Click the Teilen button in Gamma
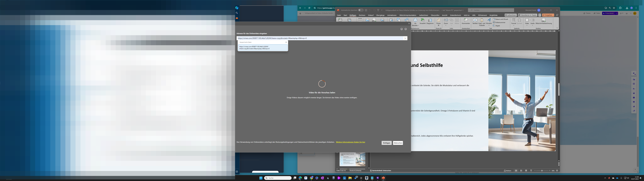Viewport: 644px width, 181px height. (597, 13)
